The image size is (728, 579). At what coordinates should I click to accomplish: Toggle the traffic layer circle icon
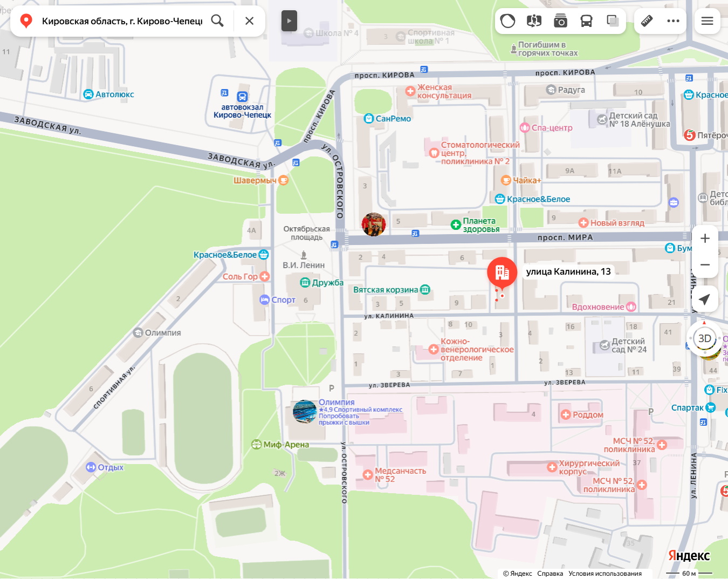[x=507, y=21]
